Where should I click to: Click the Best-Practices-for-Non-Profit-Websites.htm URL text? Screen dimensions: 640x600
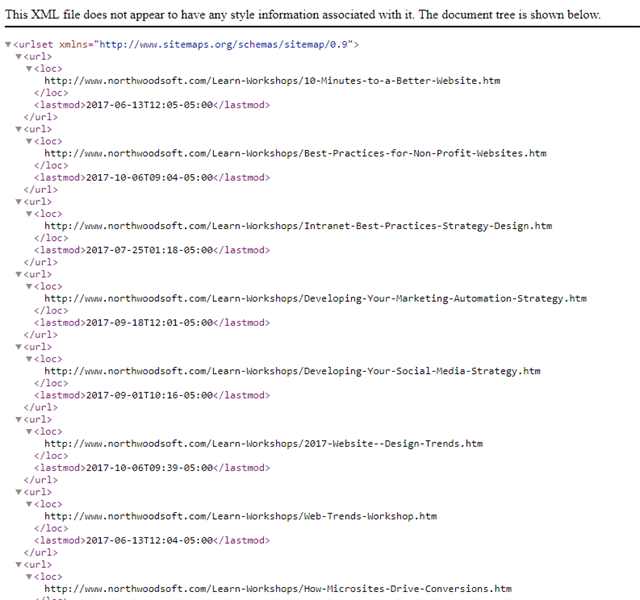click(x=296, y=153)
